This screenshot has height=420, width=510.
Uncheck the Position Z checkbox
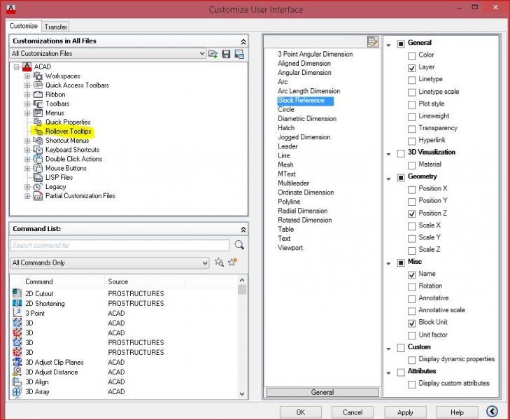(x=411, y=213)
